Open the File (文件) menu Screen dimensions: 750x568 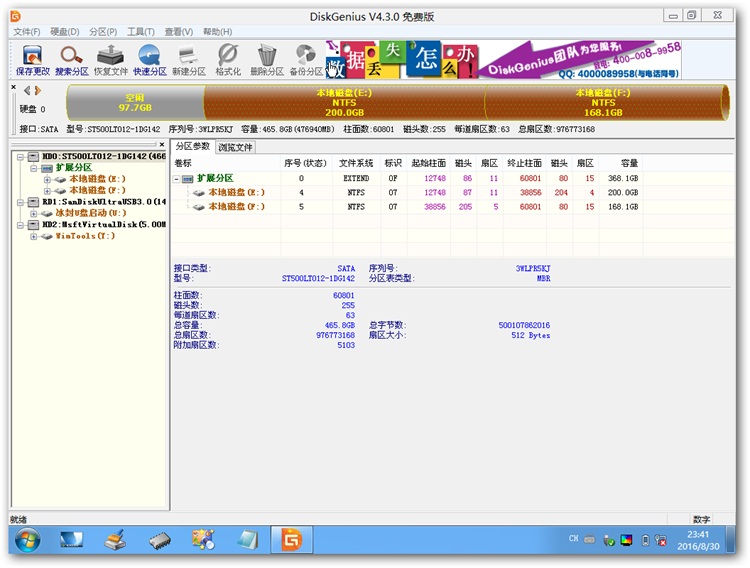27,32
